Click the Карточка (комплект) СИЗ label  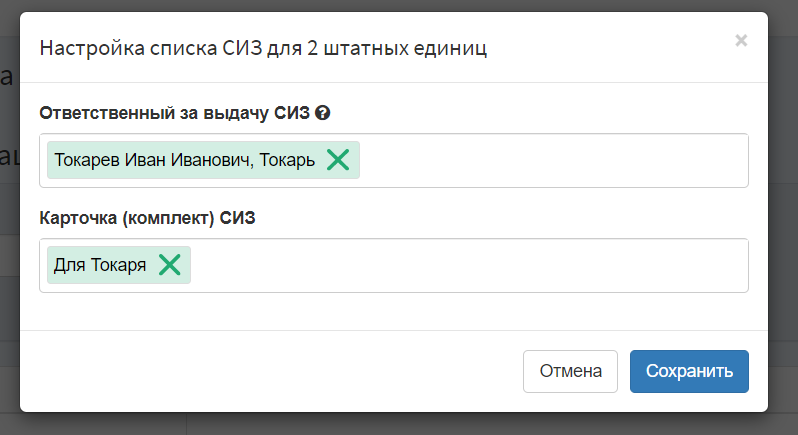(x=147, y=218)
